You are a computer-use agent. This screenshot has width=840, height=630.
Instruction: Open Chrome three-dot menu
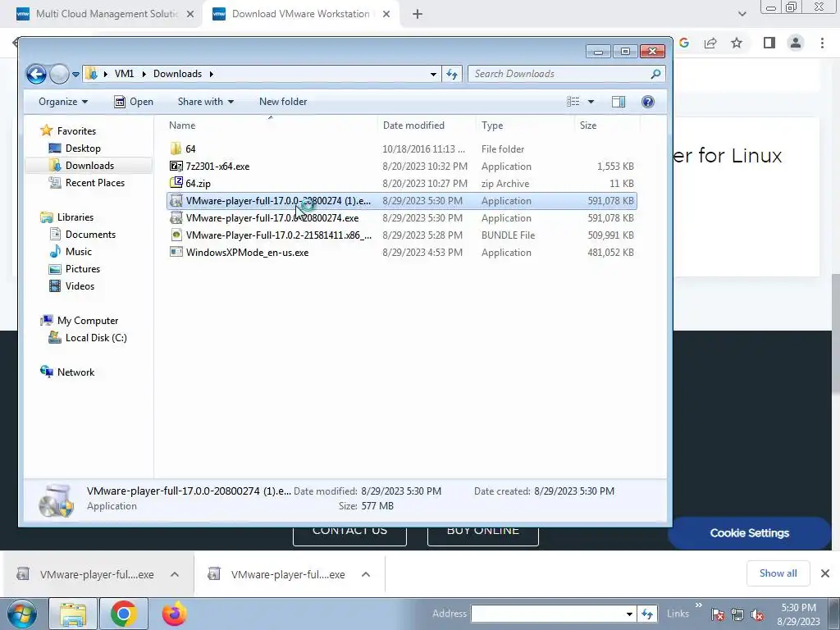point(822,43)
